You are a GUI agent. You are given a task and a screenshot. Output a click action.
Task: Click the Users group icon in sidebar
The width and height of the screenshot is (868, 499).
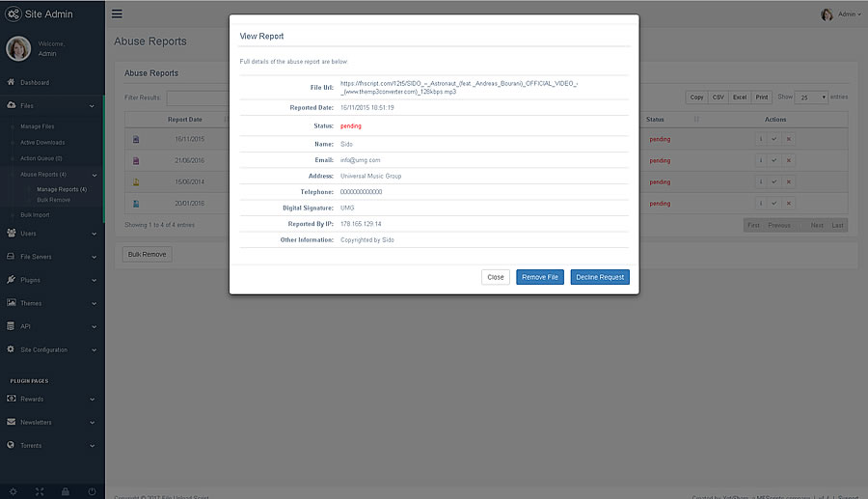[11, 234]
